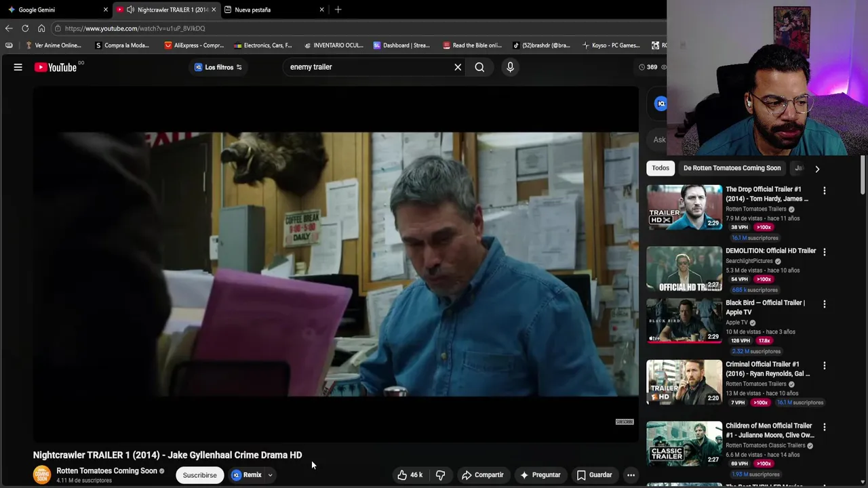Open a new browser tab with plus

(338, 9)
